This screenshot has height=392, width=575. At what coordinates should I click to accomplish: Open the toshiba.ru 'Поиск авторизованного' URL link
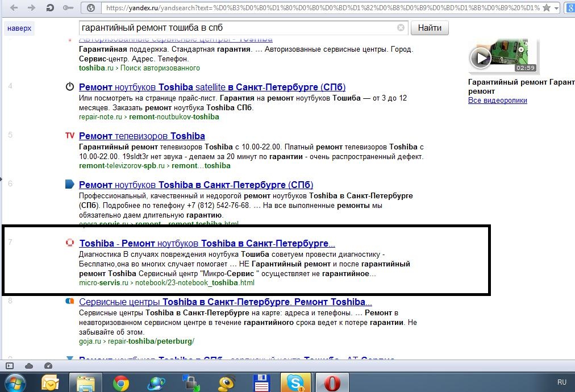click(139, 68)
